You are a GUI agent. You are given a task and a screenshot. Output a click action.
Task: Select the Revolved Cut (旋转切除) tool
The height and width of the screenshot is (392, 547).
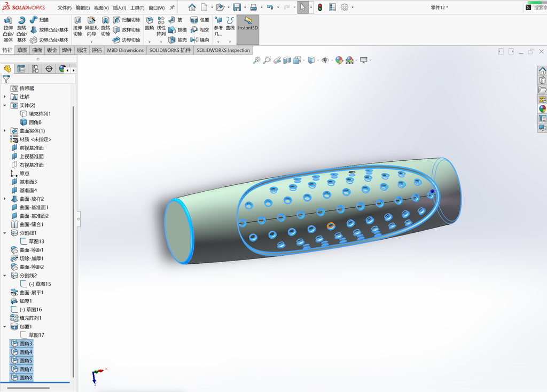(105, 27)
